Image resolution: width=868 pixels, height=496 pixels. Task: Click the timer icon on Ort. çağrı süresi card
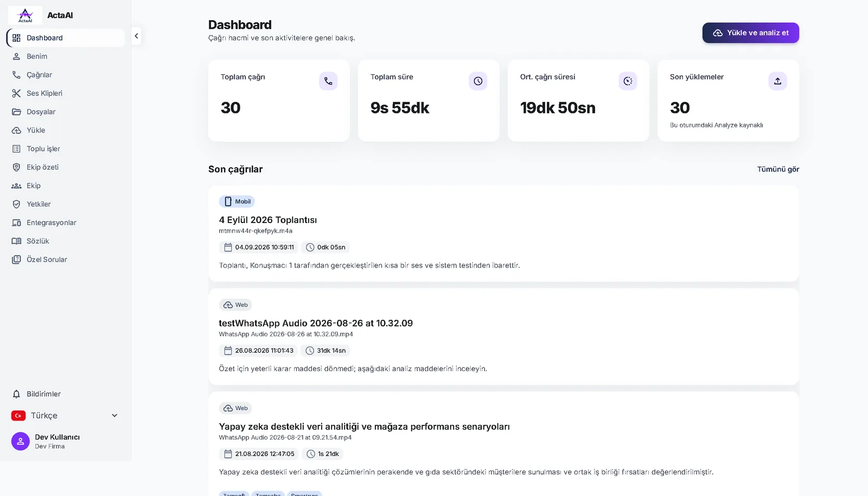pyautogui.click(x=628, y=81)
